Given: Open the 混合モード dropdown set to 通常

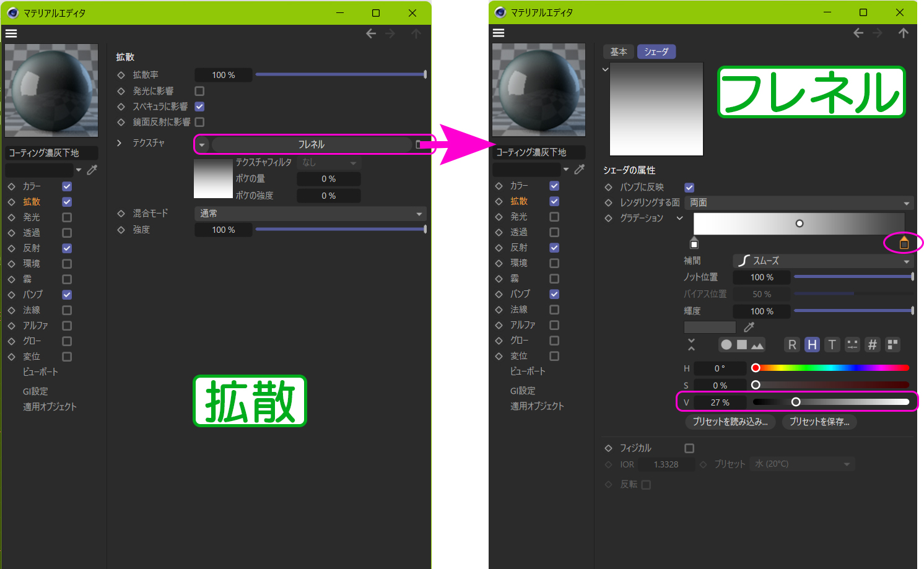Looking at the screenshot, I should pyautogui.click(x=310, y=214).
